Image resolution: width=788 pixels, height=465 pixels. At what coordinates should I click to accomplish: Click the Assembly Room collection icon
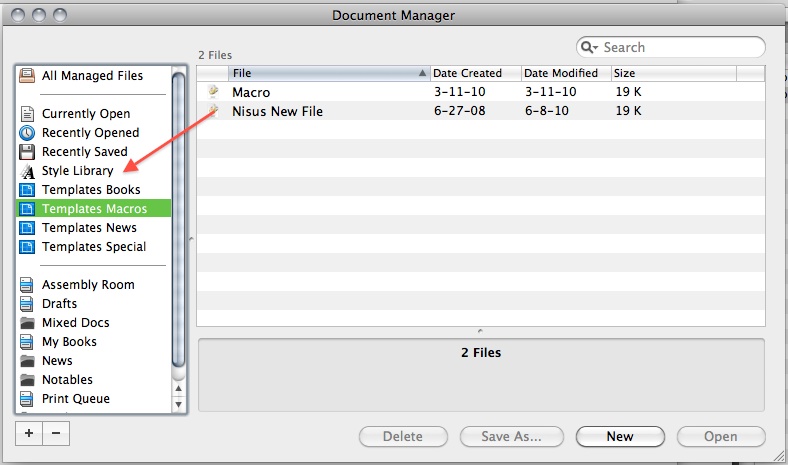coord(27,285)
